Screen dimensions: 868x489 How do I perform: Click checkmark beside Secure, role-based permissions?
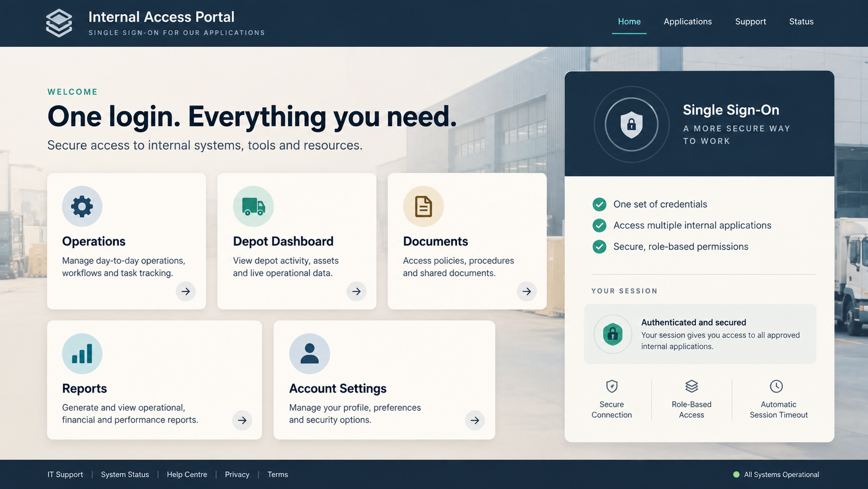tap(599, 246)
